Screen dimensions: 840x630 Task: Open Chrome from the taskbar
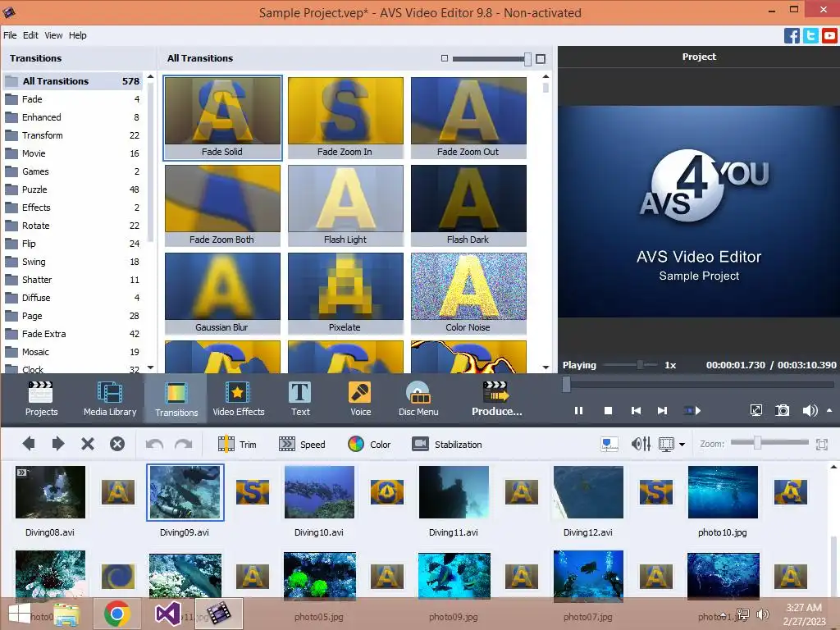tap(117, 614)
